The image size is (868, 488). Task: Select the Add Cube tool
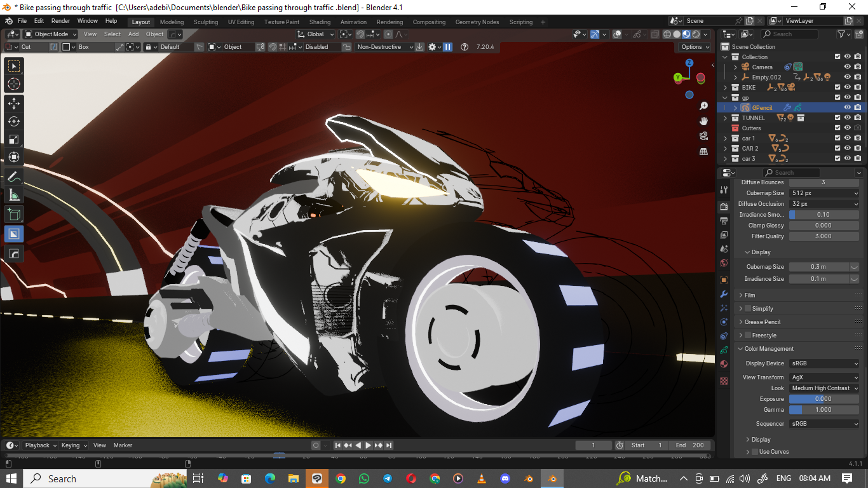click(x=14, y=215)
